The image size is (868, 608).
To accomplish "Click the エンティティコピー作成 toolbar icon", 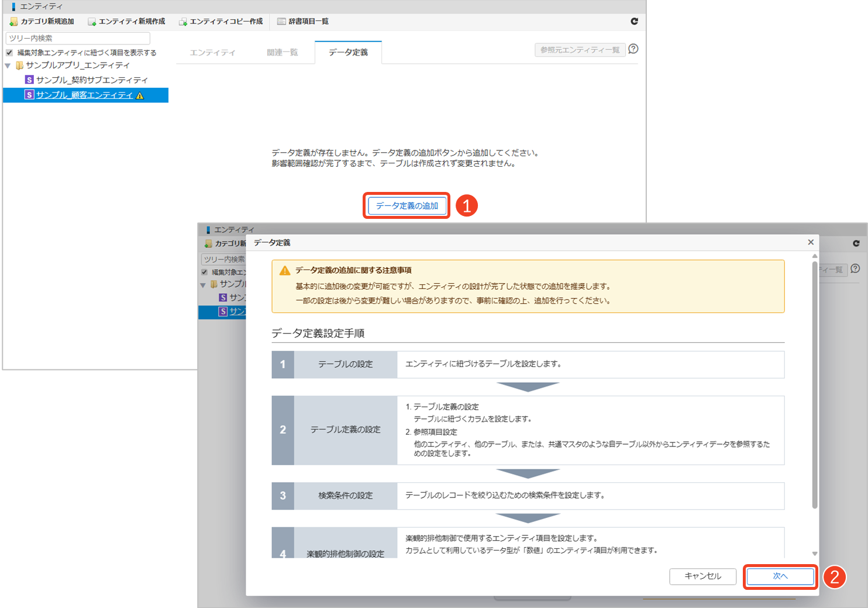I will point(183,22).
